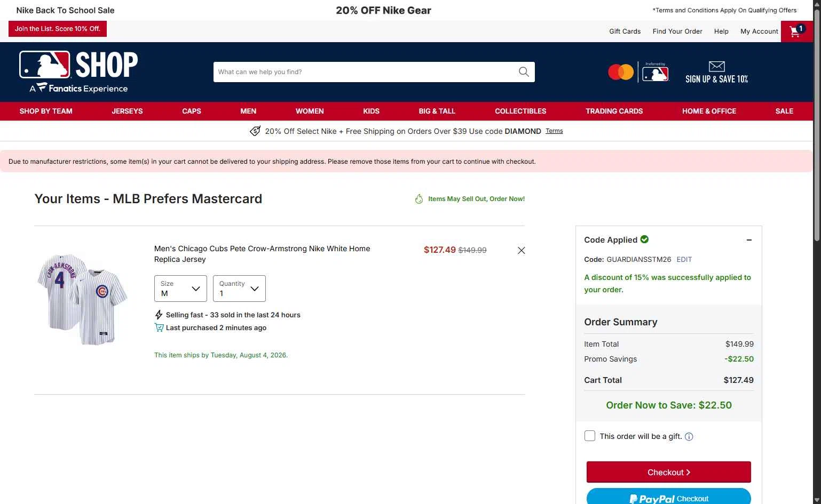Click the Order Now to Save: $22.50 text

pos(669,405)
